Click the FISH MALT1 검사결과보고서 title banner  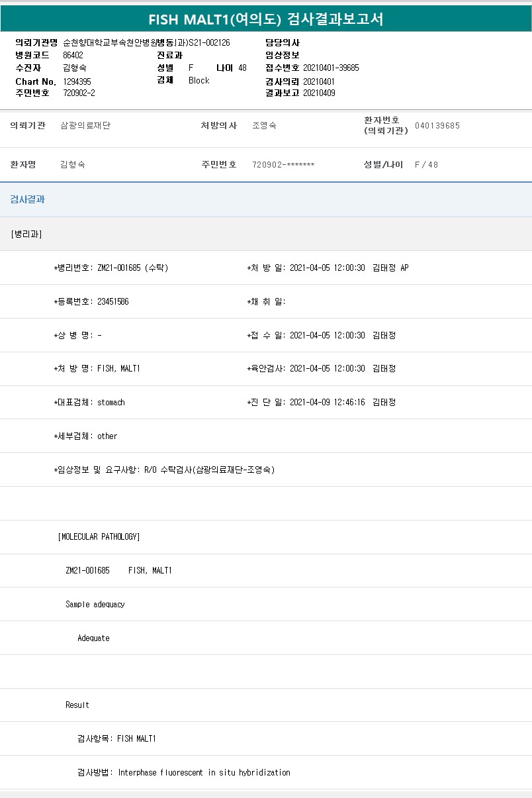pos(265,19)
